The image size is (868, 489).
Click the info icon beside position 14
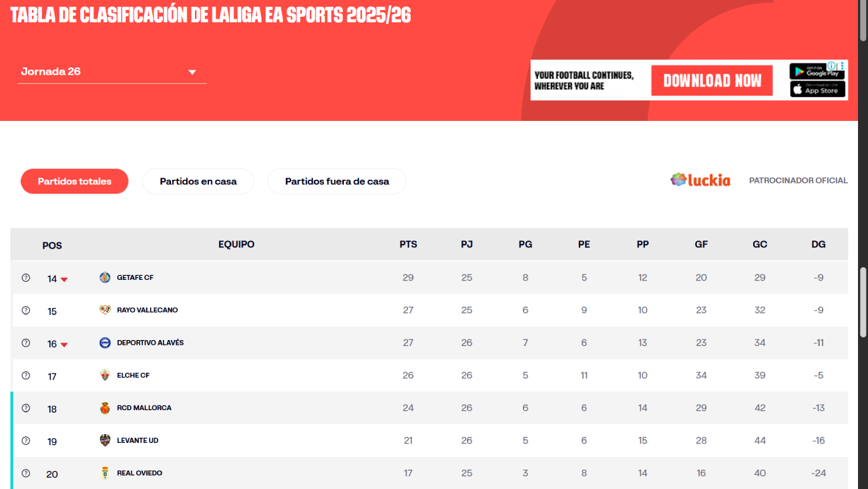click(26, 278)
